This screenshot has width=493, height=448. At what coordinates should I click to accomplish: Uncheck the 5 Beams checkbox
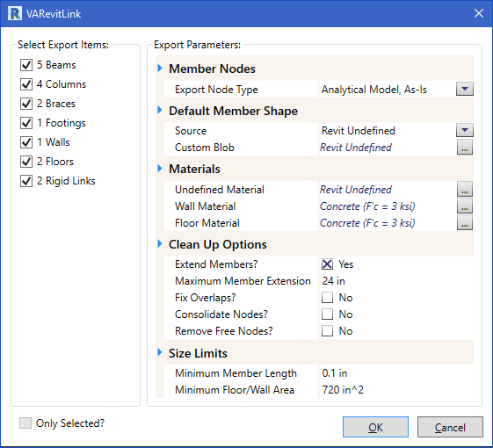pos(26,65)
